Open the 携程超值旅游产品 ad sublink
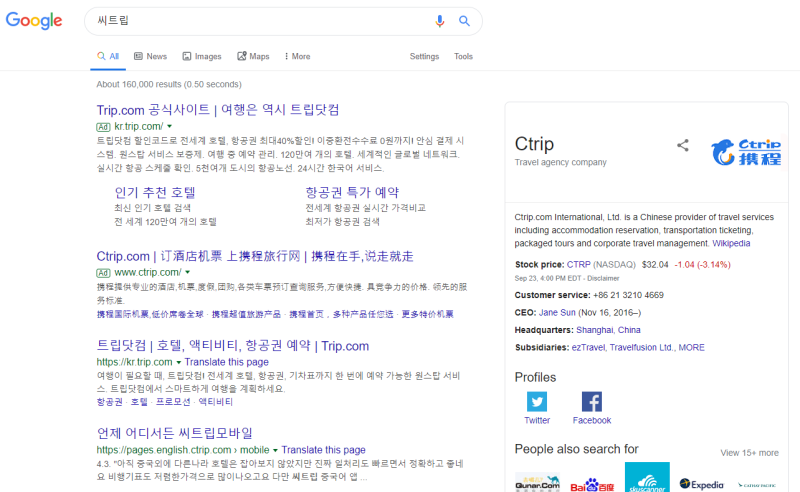 (246, 314)
